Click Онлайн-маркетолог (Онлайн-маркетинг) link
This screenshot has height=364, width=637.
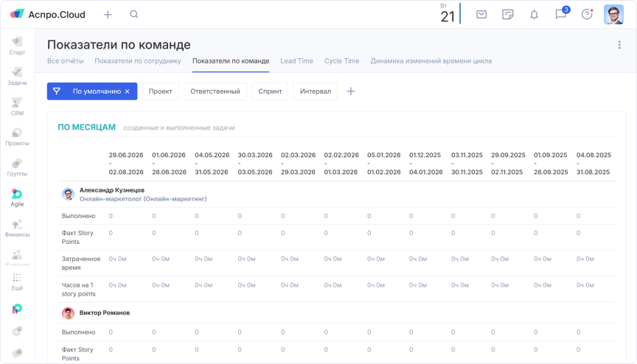(x=143, y=199)
